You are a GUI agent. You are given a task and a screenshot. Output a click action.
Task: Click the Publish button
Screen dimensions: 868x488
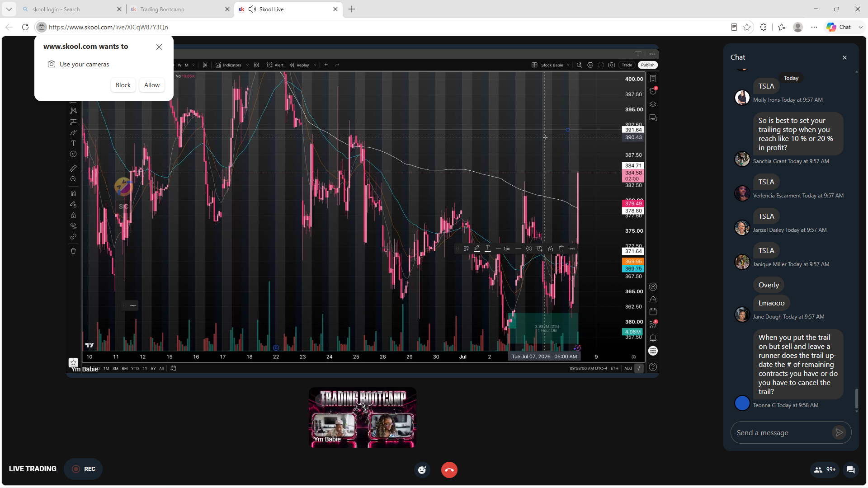648,65
